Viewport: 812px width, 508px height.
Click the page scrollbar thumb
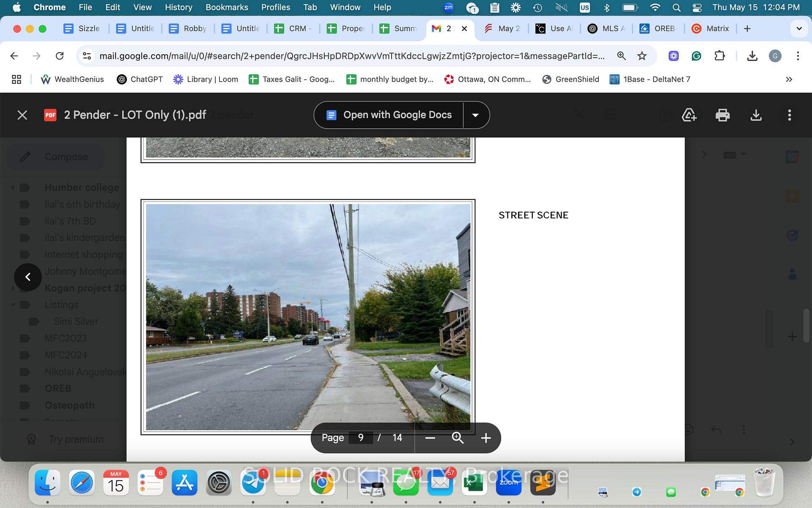click(x=807, y=325)
